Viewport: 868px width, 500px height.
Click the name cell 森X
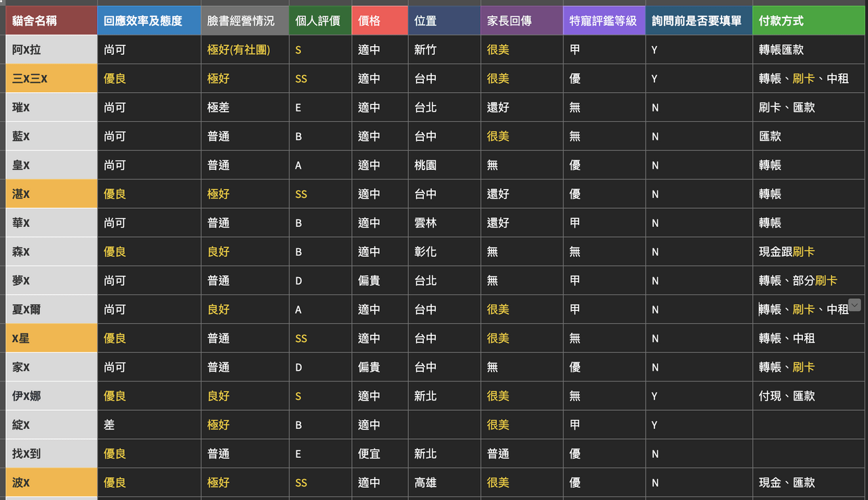point(52,252)
